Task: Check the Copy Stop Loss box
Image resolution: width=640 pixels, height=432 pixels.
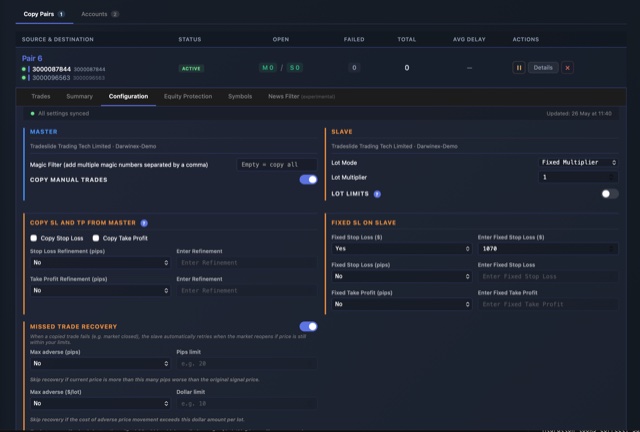Action: (33, 238)
